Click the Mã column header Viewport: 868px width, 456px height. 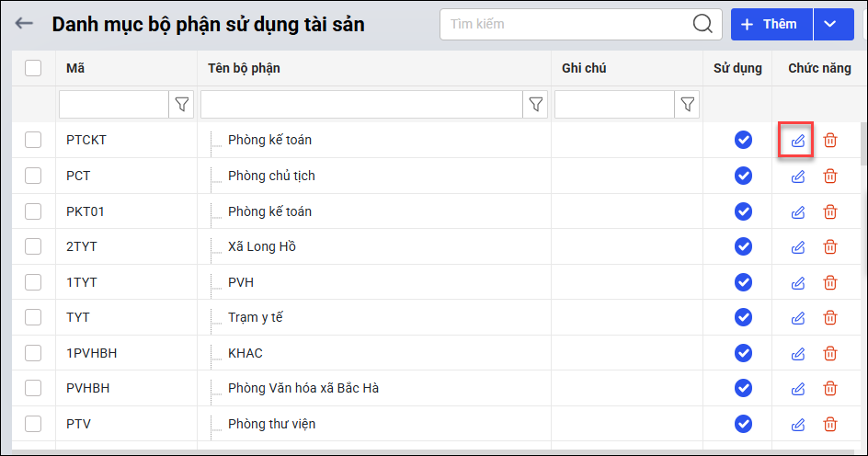75,68
